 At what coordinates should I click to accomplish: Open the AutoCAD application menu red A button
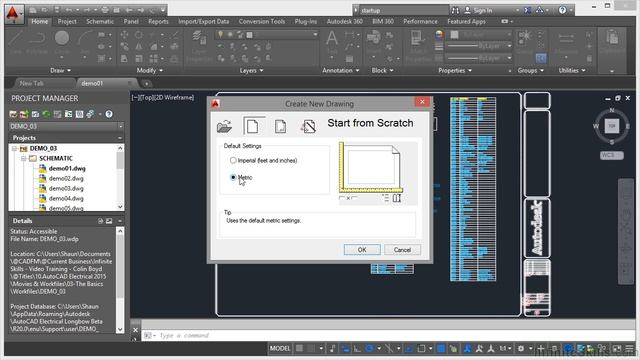[x=15, y=14]
